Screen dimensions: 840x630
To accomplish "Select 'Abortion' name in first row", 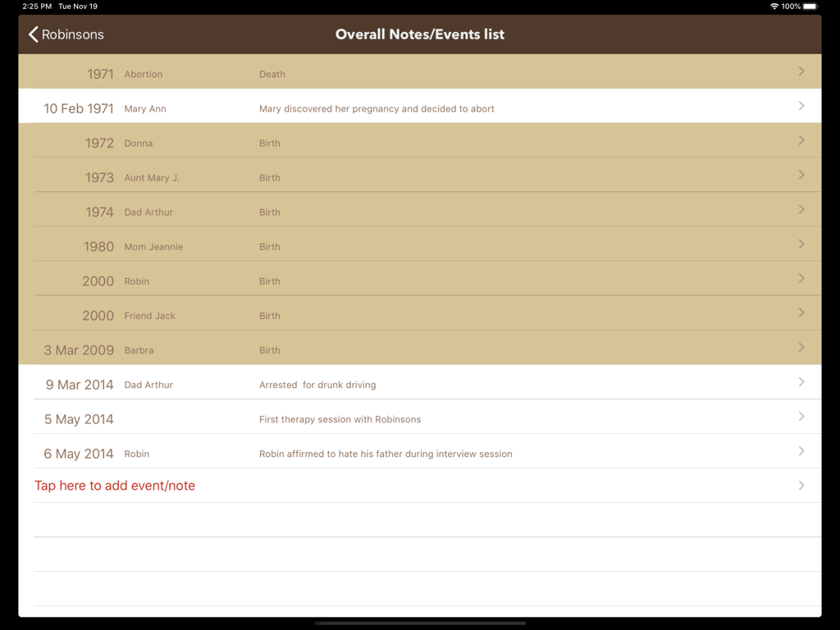I will (143, 75).
